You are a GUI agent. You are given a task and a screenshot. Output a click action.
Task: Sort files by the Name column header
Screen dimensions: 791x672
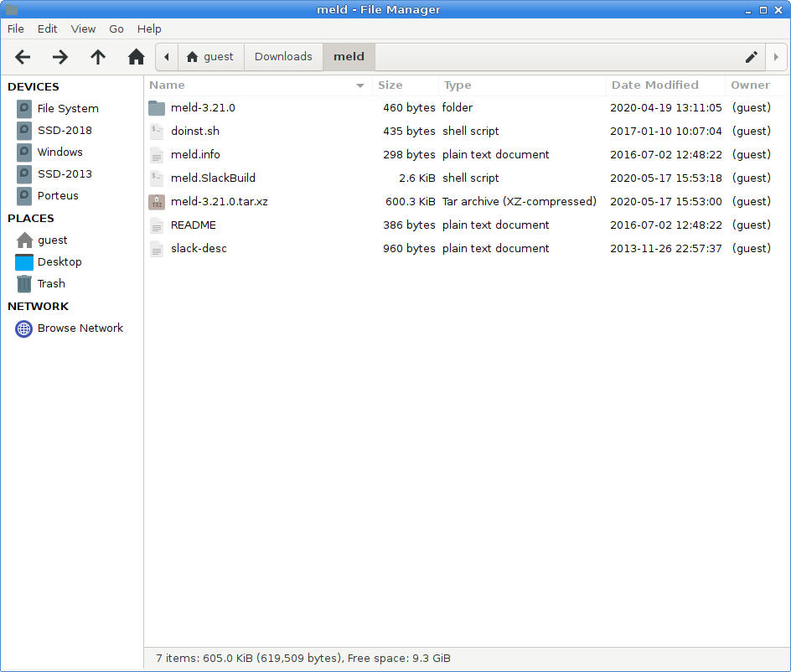coord(258,85)
